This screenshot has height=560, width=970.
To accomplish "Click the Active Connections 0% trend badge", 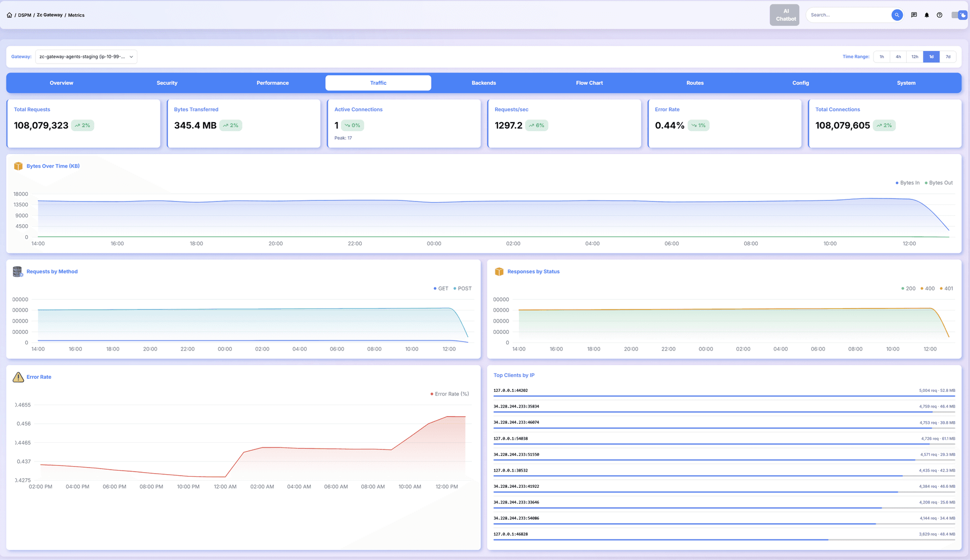I will click(353, 125).
